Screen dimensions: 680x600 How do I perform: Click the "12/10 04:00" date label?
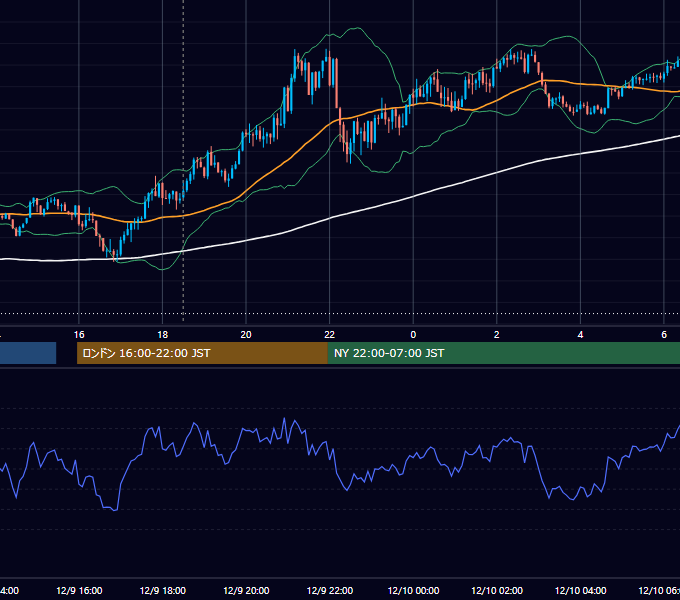(x=581, y=590)
